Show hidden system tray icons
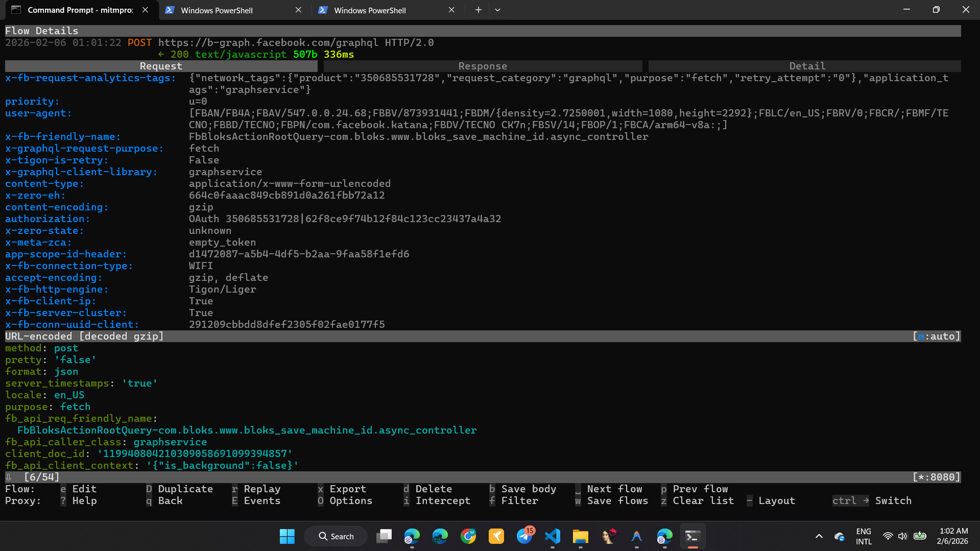The height and width of the screenshot is (551, 980). (x=819, y=536)
